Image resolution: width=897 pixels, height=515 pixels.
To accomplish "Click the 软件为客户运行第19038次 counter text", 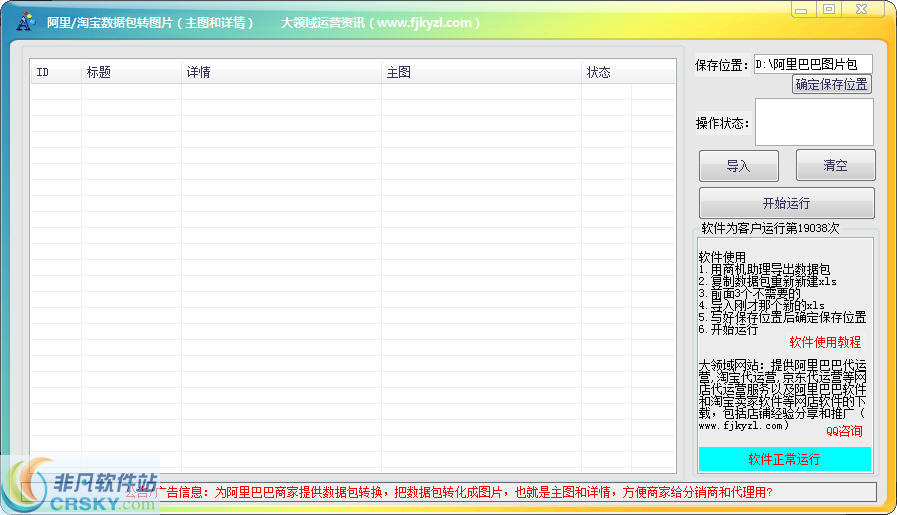I will (x=770, y=228).
